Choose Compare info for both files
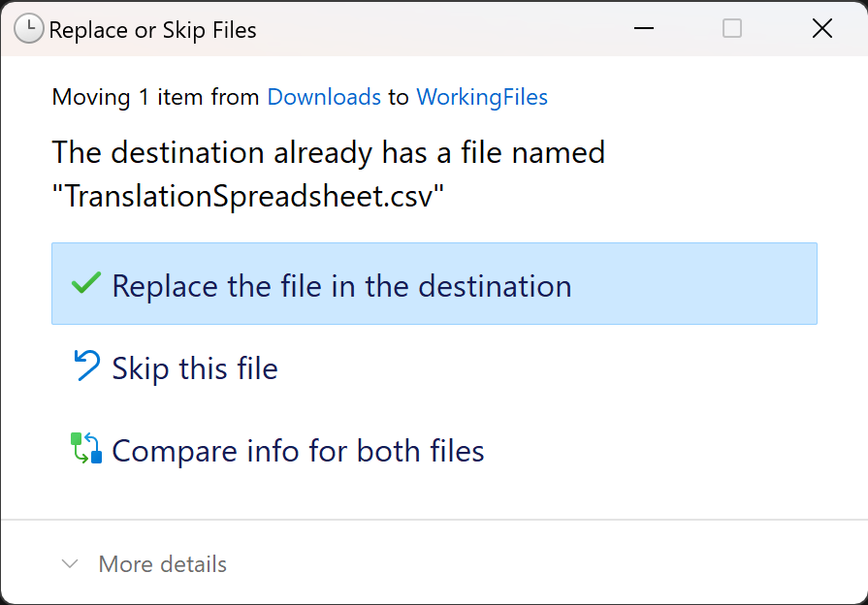868x605 pixels. click(298, 451)
